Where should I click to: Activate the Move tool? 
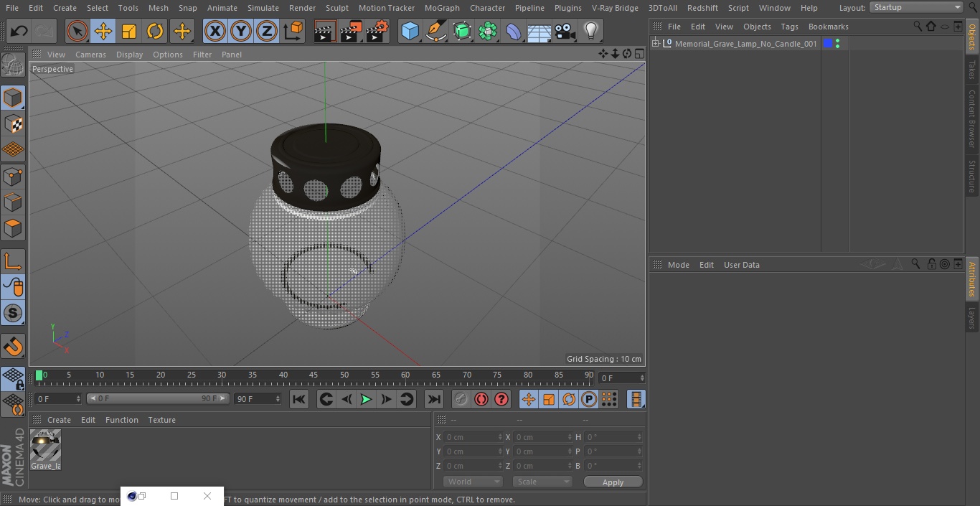103,32
